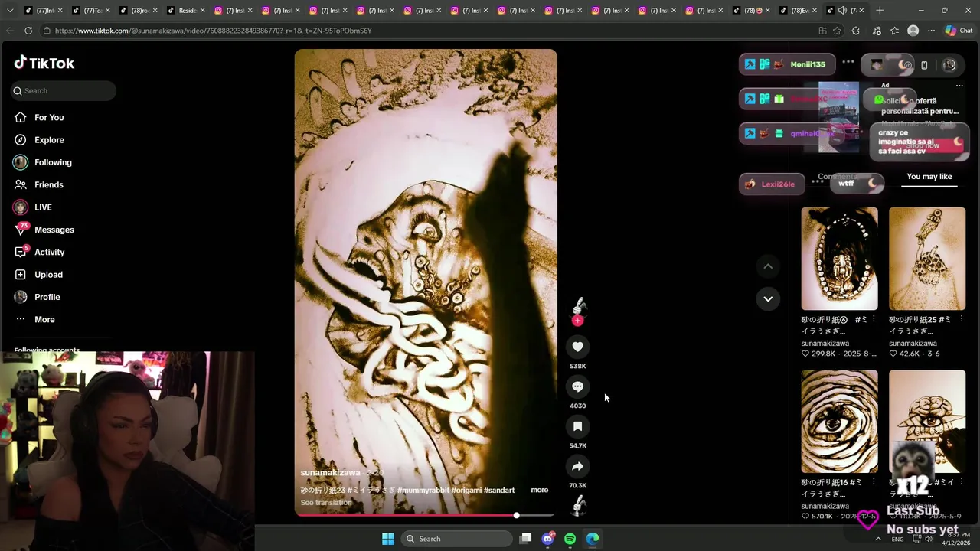Open options for the 砂の折り紙25 video

point(960,319)
